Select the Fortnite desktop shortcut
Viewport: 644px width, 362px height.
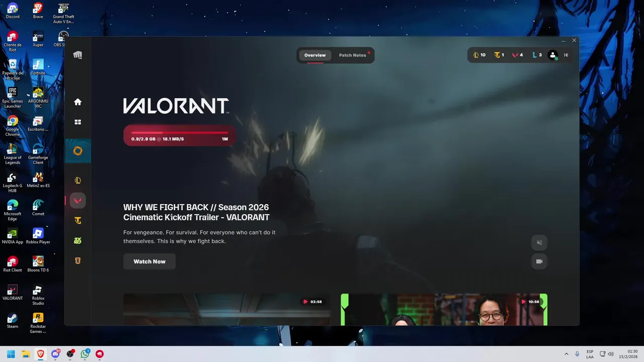tap(38, 67)
